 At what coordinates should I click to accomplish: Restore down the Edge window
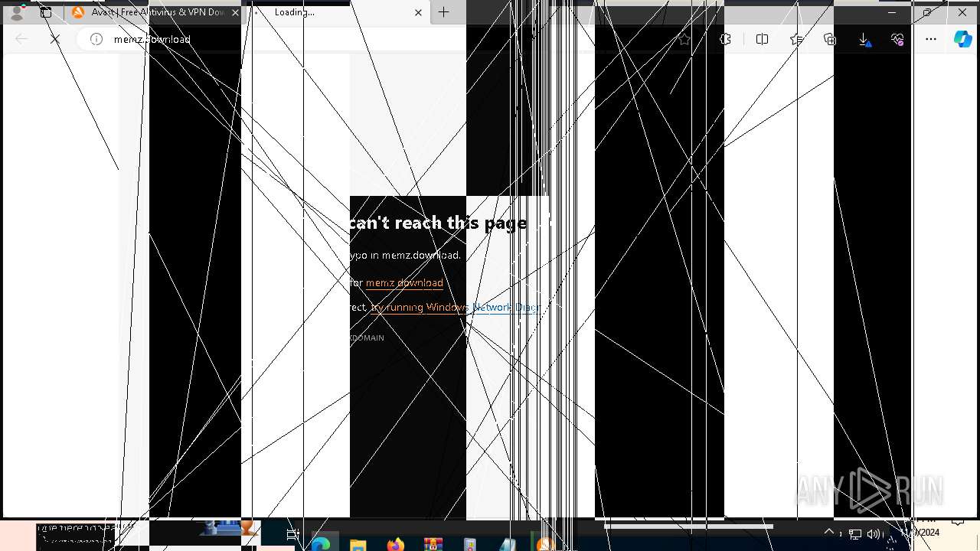[x=927, y=12]
